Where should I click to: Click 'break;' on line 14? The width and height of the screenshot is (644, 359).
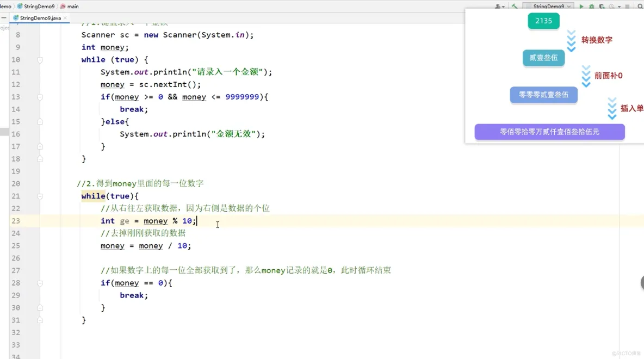click(133, 109)
